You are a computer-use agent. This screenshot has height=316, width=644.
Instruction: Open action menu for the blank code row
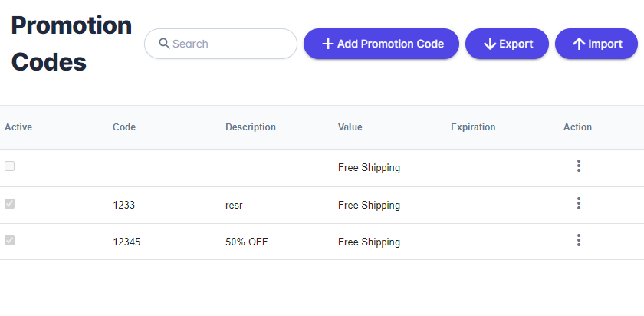579,166
